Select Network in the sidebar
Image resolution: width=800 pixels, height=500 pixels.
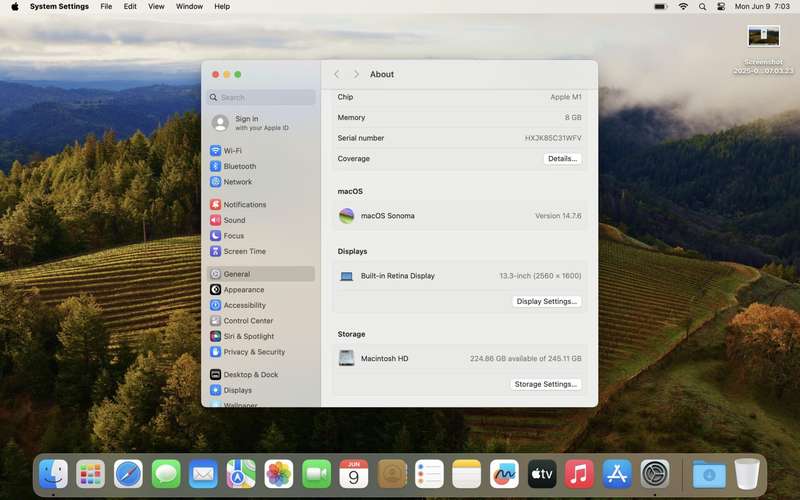(261, 182)
